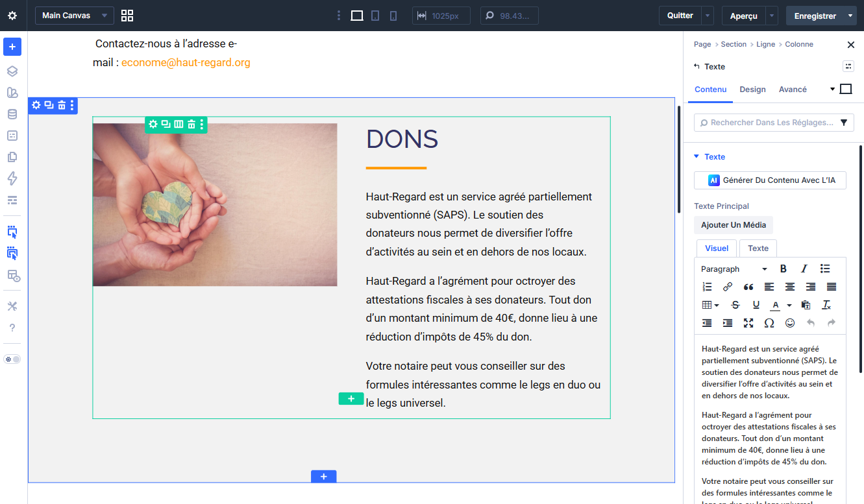Viewport: 864px width, 504px height.
Task: Apply blockquote formatting in the editor
Action: point(748,286)
